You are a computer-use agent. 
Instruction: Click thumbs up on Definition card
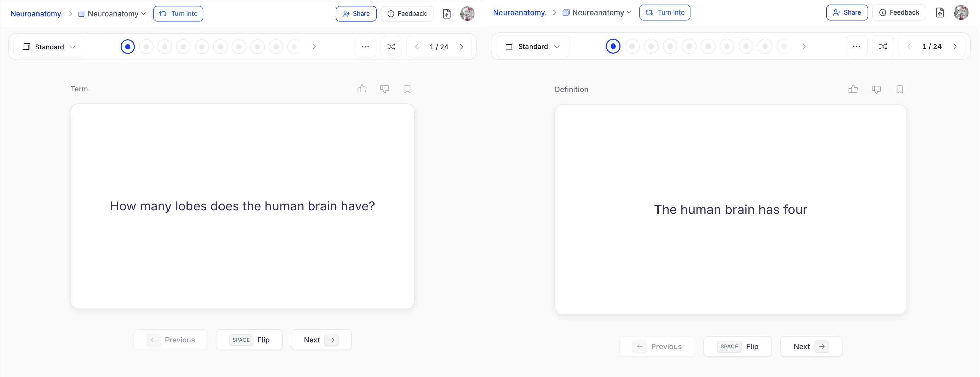tap(853, 89)
